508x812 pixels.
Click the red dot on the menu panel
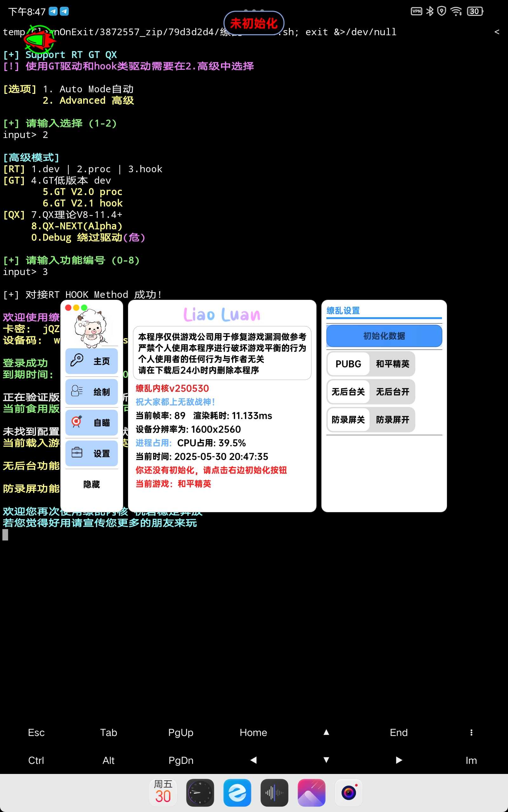click(68, 308)
